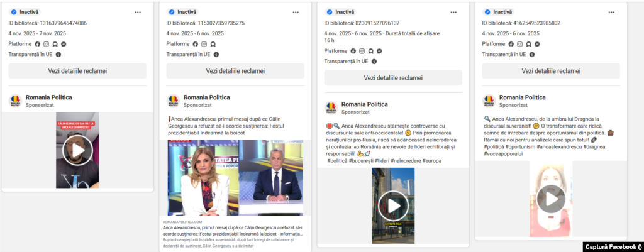Open three-dots menu on ad 1153027359735275

296,13
